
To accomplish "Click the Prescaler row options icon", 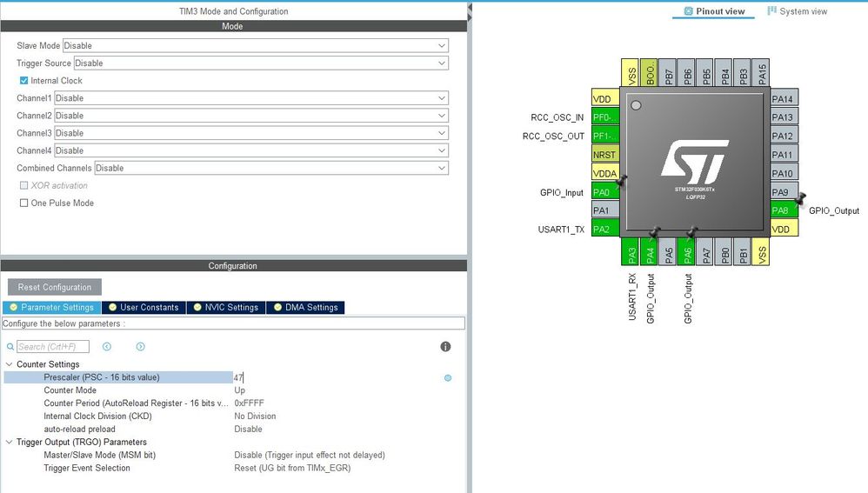I will [448, 378].
